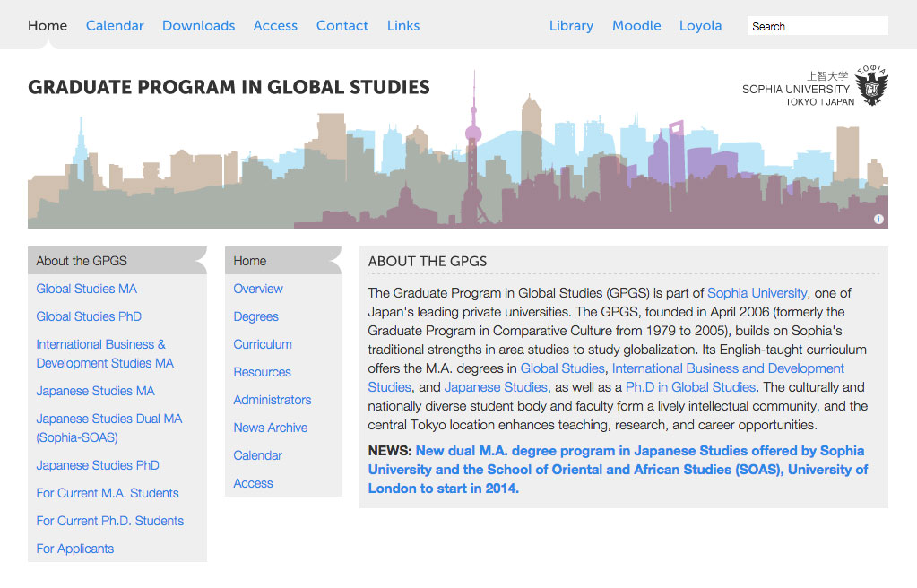The width and height of the screenshot is (917, 588).
Task: Open Degrees in the submenu
Action: (x=255, y=316)
